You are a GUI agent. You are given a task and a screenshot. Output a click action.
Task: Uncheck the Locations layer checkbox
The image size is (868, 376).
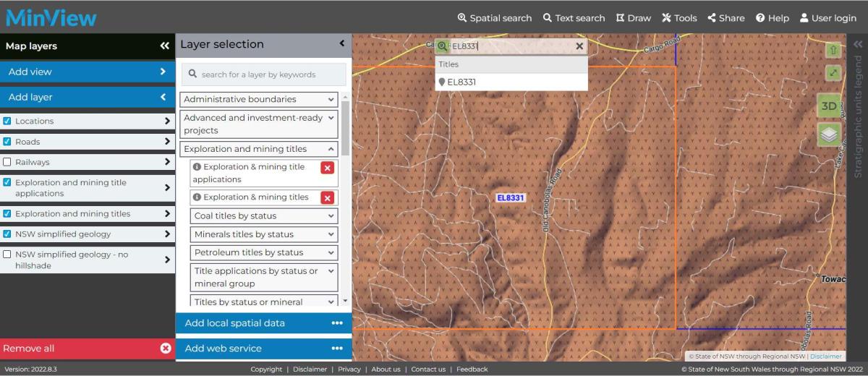coord(7,121)
